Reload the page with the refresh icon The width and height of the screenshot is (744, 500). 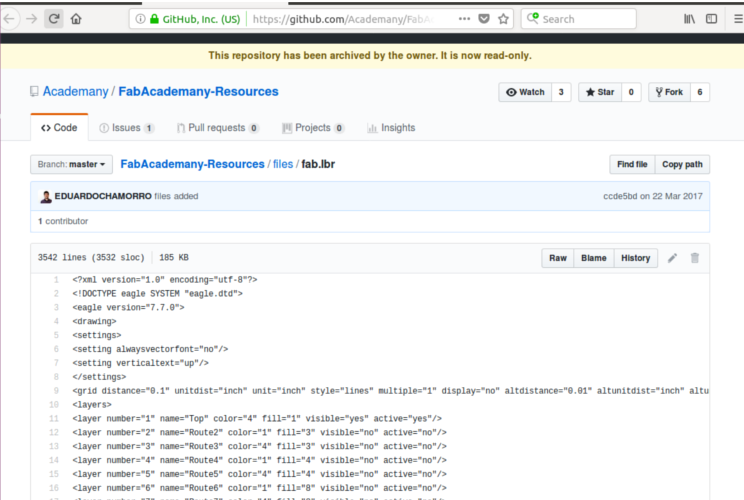tap(54, 19)
